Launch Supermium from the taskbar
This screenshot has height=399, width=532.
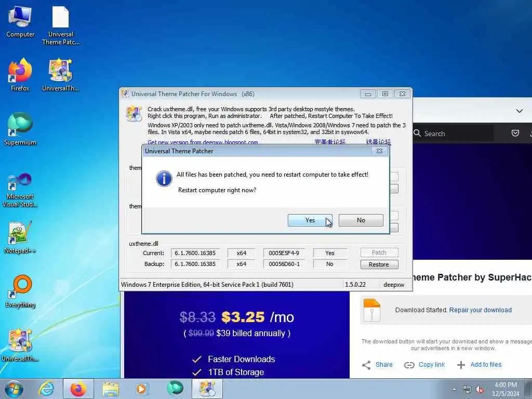[x=175, y=389]
